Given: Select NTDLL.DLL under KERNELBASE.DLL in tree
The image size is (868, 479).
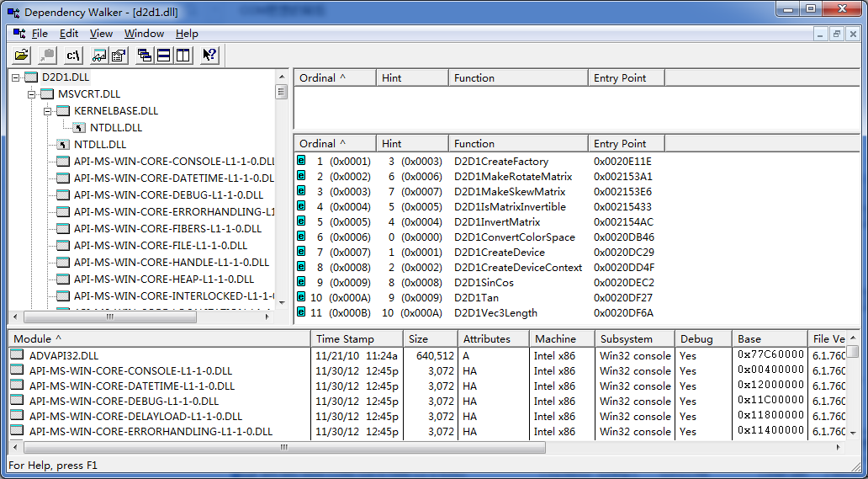Looking at the screenshot, I should (x=116, y=128).
